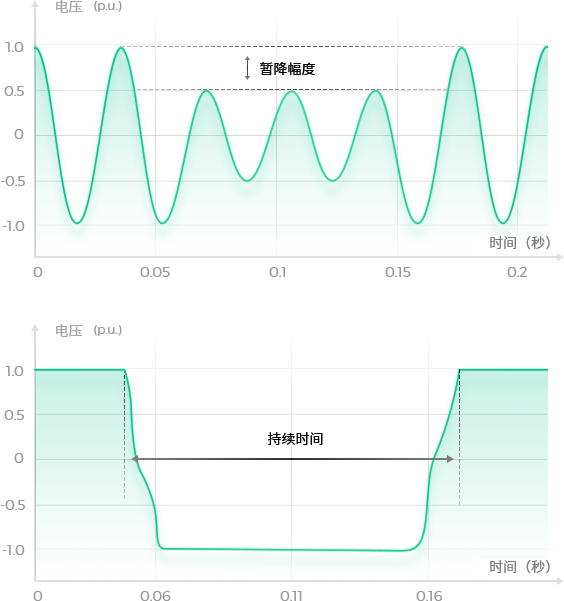The height and width of the screenshot is (601, 564).
Task: Click the double-headed vertical arrow beside 暂降幅度
Action: (x=248, y=68)
